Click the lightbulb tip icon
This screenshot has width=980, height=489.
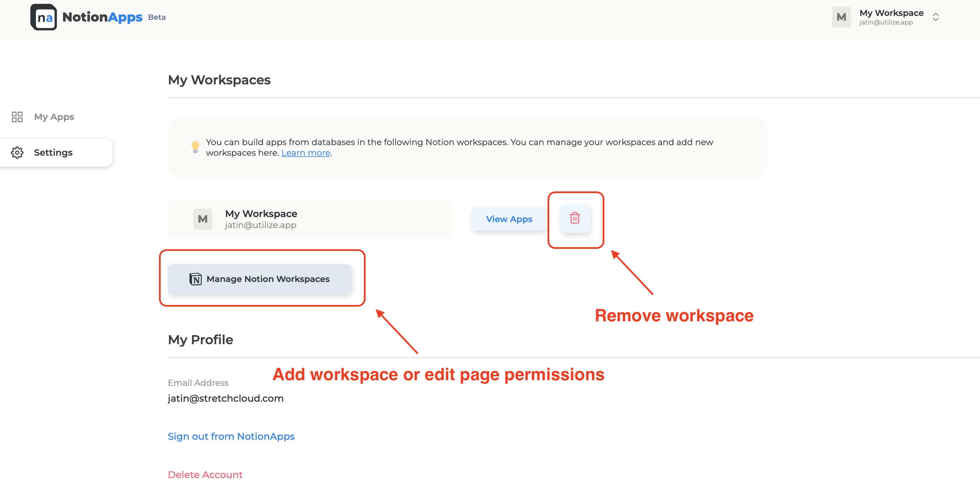click(x=195, y=147)
